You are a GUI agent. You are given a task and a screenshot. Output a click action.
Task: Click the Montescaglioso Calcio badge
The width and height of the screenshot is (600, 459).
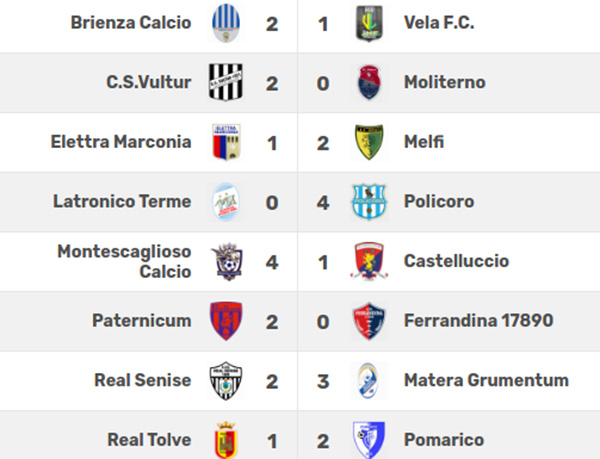(x=227, y=261)
